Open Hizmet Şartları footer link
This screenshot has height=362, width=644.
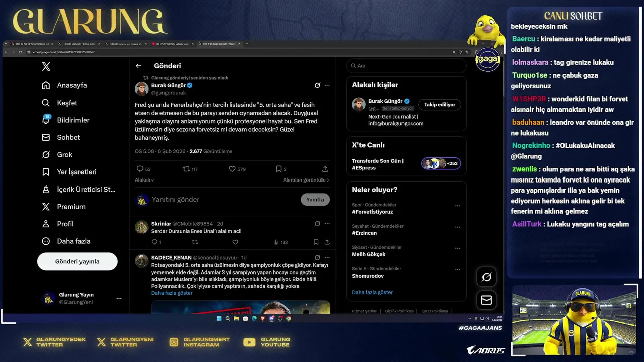click(364, 311)
